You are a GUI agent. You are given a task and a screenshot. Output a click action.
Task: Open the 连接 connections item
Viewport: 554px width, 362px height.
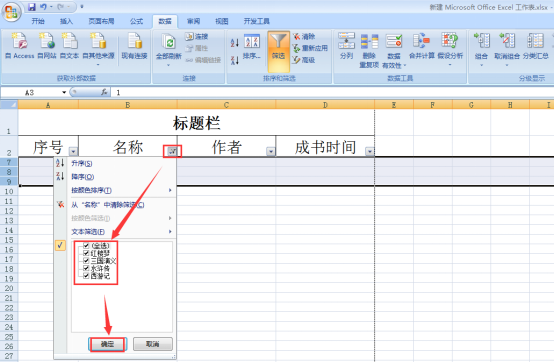click(x=197, y=36)
